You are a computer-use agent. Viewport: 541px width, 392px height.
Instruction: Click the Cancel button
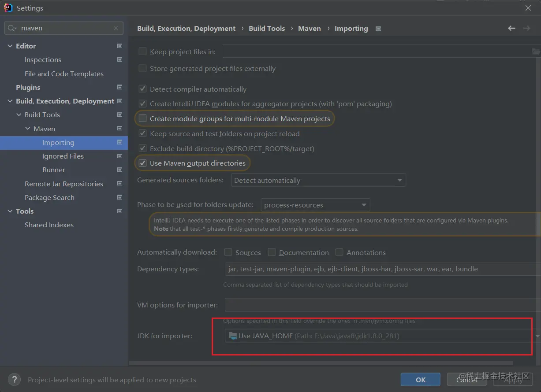467,379
